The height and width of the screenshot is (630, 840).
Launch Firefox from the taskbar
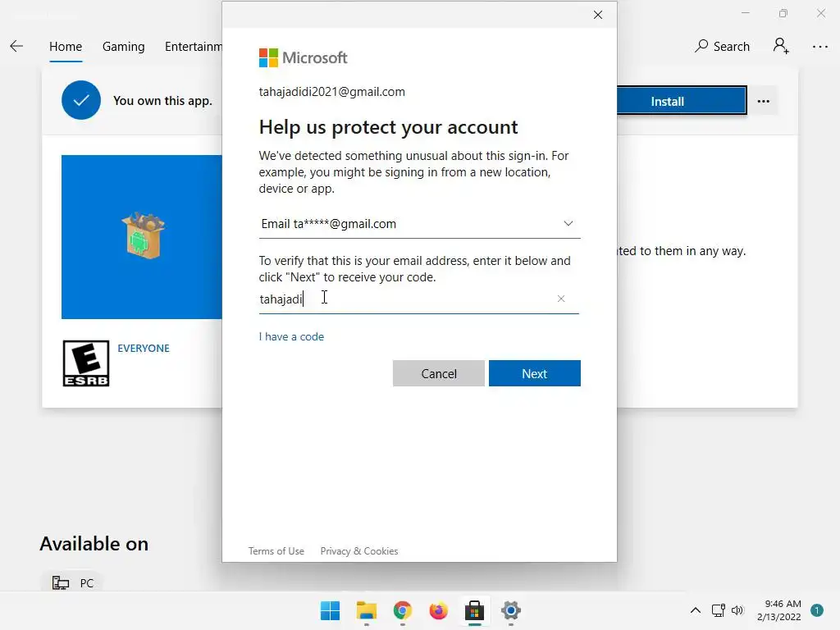click(x=438, y=610)
